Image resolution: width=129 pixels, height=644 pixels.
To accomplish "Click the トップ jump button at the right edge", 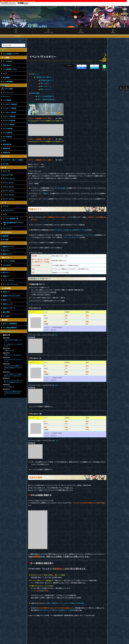I will tap(121, 88).
